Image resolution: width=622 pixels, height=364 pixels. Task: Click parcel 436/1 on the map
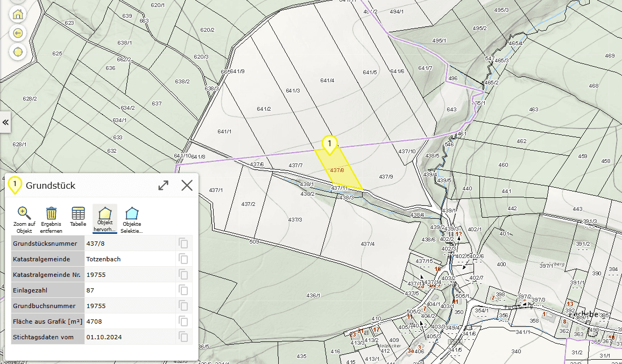tap(313, 295)
